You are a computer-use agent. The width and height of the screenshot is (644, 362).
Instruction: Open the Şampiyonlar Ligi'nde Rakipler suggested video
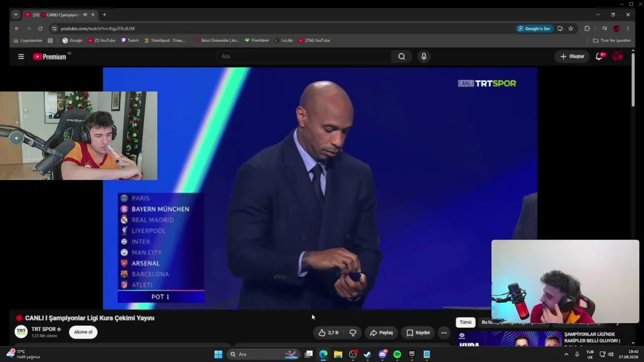coord(592,337)
